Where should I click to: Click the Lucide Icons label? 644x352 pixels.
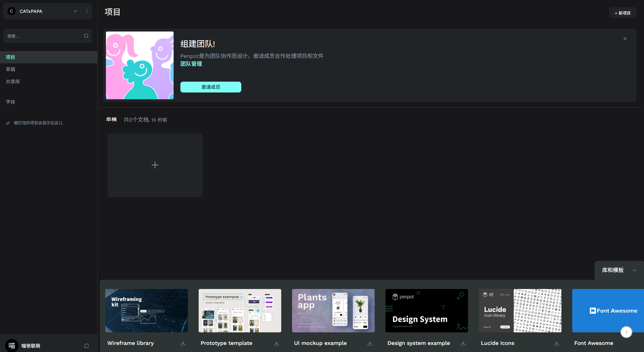point(497,343)
